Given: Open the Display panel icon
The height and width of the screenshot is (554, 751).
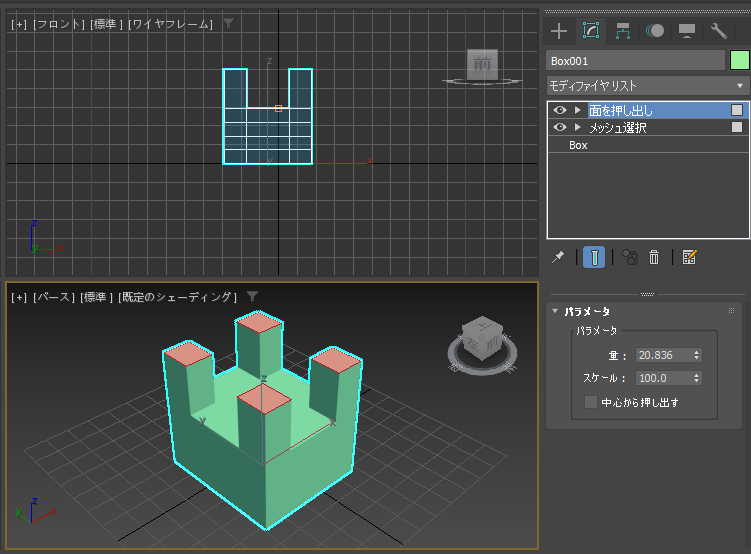Looking at the screenshot, I should 687,31.
